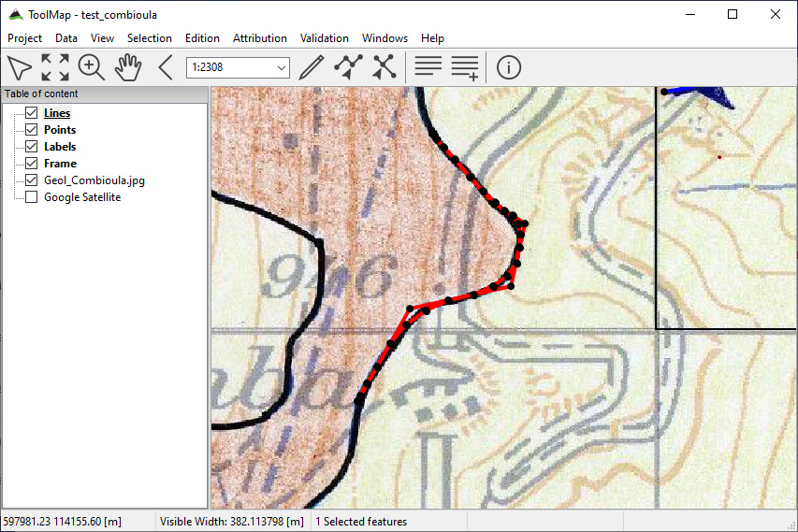Viewport: 798px width, 532px height.
Task: Open the Validation menu
Action: [325, 38]
